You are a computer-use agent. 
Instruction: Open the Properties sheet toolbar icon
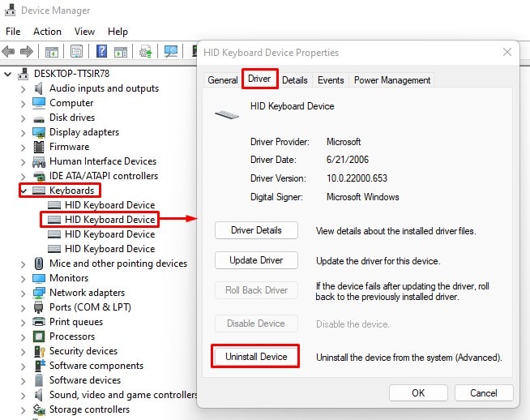coord(76,52)
